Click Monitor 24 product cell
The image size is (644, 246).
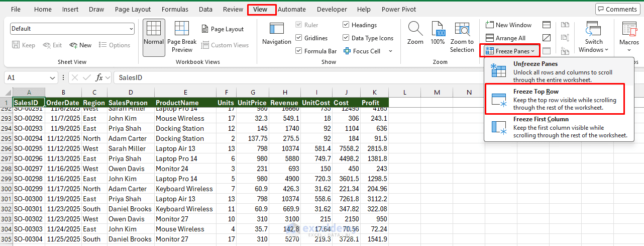click(x=185, y=169)
